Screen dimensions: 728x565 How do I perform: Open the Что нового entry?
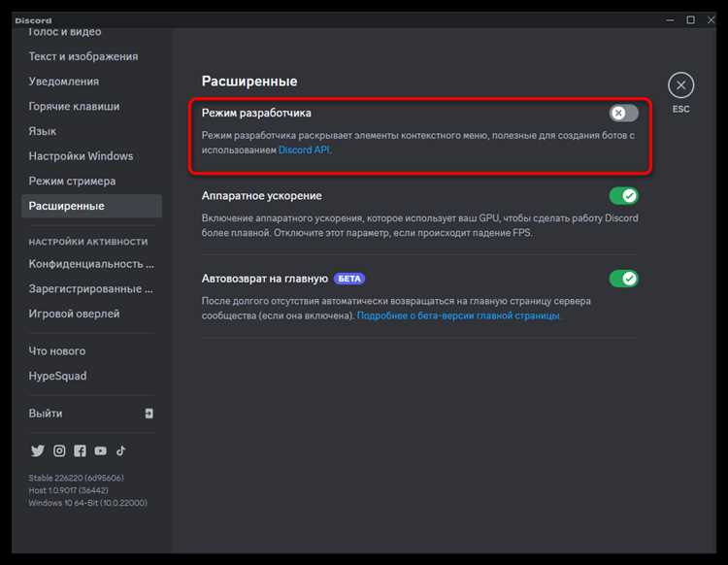pos(57,351)
